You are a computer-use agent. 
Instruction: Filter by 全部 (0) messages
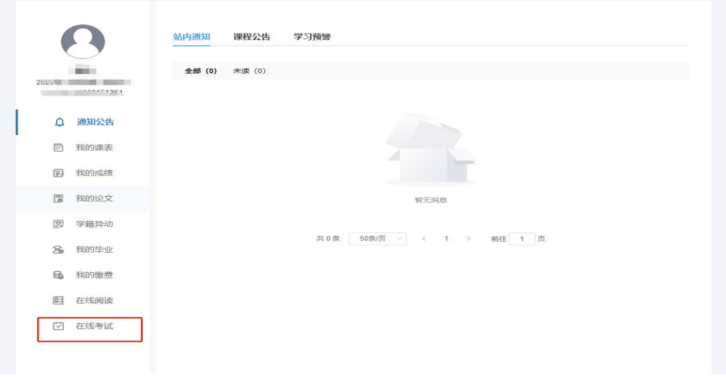[x=200, y=71]
